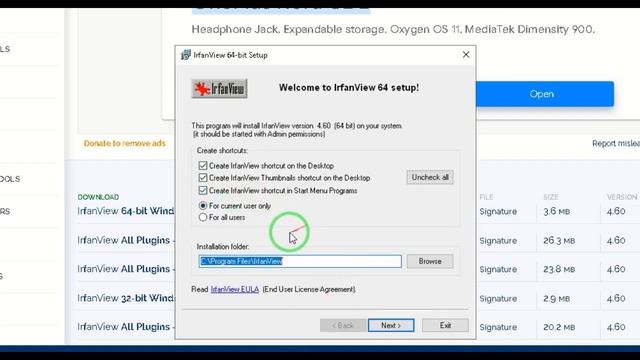Viewport: 640px width, 360px height.
Task: Click the 26.3 MB size value
Action: click(559, 241)
